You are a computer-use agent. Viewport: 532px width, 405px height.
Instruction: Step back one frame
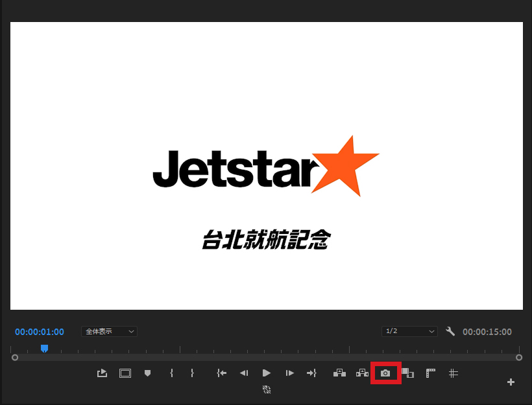[244, 373]
